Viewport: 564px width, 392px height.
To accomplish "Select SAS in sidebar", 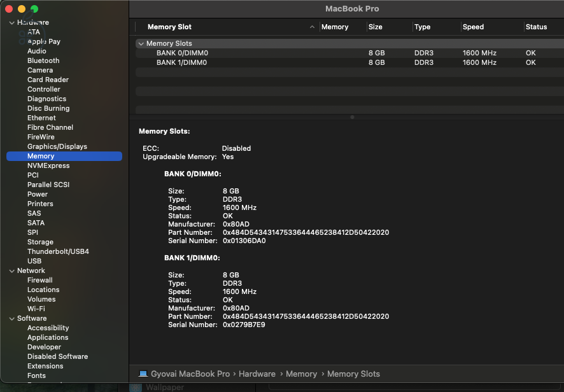I will click(34, 213).
